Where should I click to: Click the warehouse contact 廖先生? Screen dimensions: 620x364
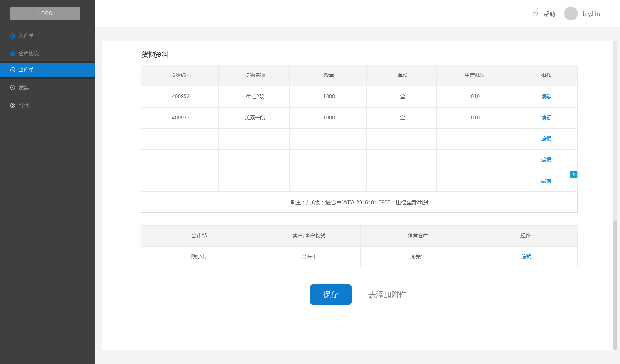pos(418,257)
